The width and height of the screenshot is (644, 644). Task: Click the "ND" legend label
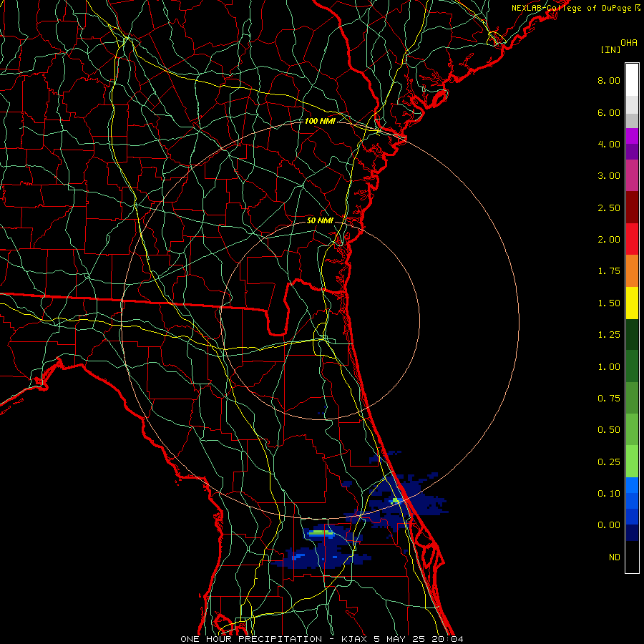pos(615,557)
